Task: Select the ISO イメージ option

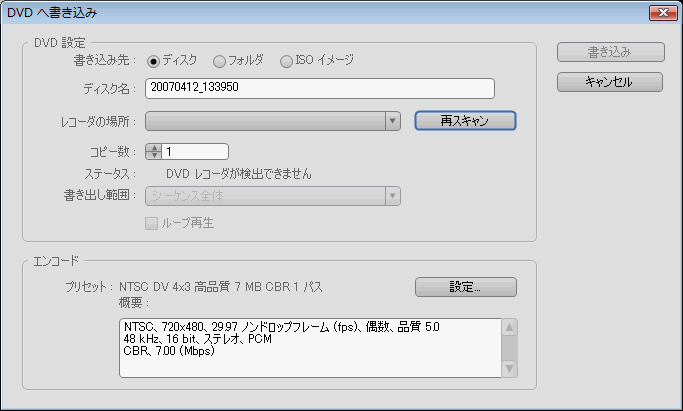Action: tap(288, 60)
